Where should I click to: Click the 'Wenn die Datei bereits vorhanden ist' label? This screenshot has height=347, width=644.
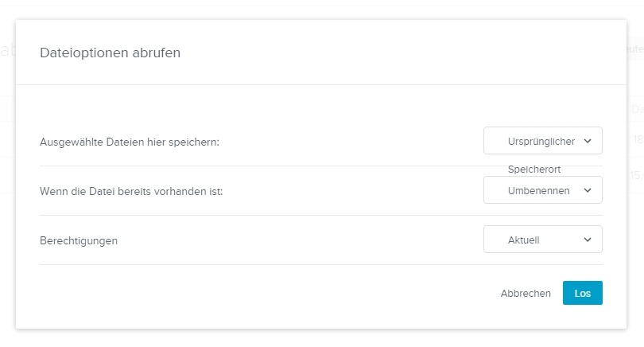tap(130, 191)
